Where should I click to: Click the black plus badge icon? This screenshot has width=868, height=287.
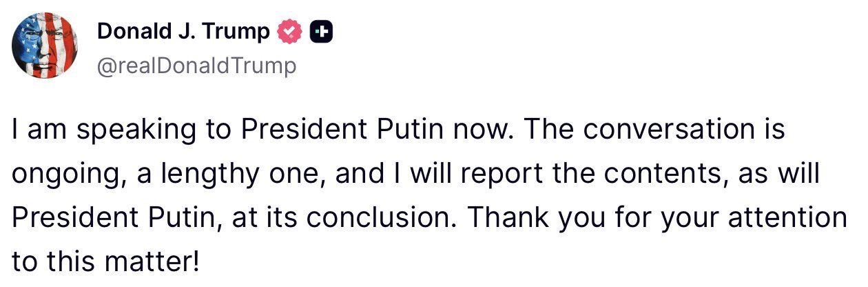click(322, 32)
